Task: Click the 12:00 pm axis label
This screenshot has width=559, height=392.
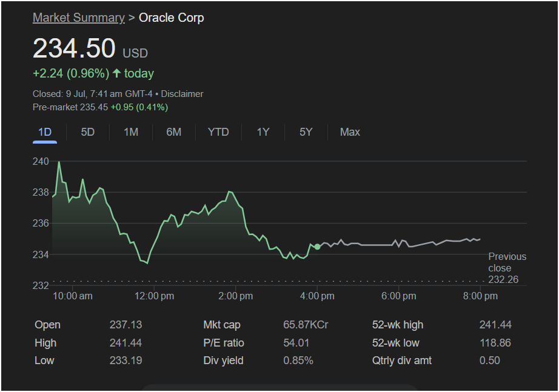Action: [x=155, y=296]
